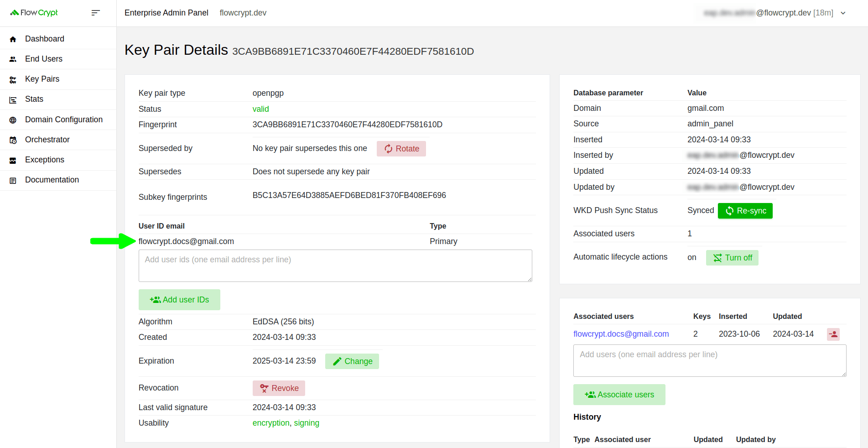Click the user account email in header
Screen dimensions: 868x448
[769, 13]
